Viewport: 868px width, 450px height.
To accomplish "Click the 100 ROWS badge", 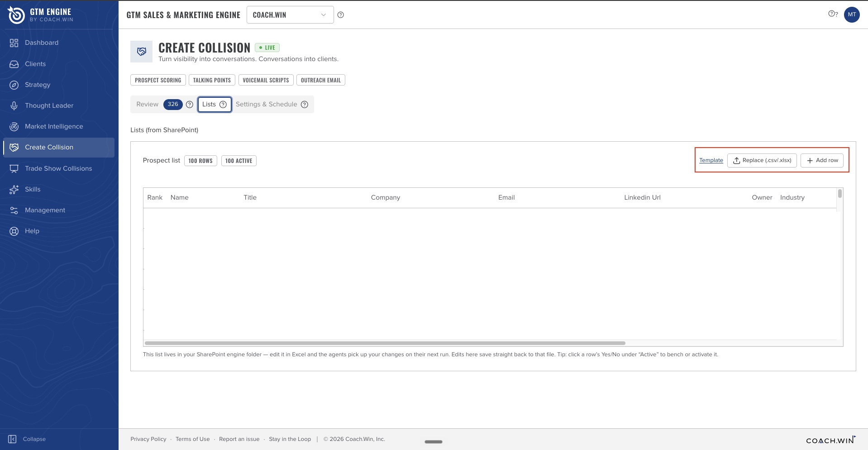I will click(x=200, y=161).
